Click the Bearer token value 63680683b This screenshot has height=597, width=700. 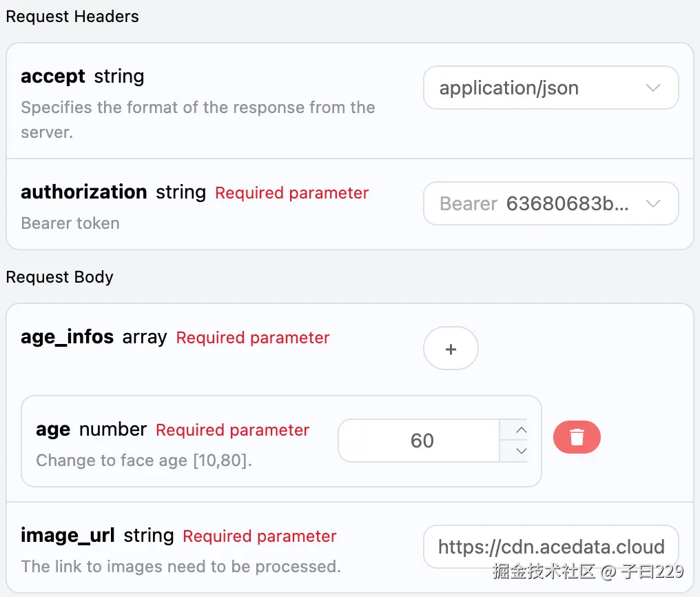pos(566,204)
